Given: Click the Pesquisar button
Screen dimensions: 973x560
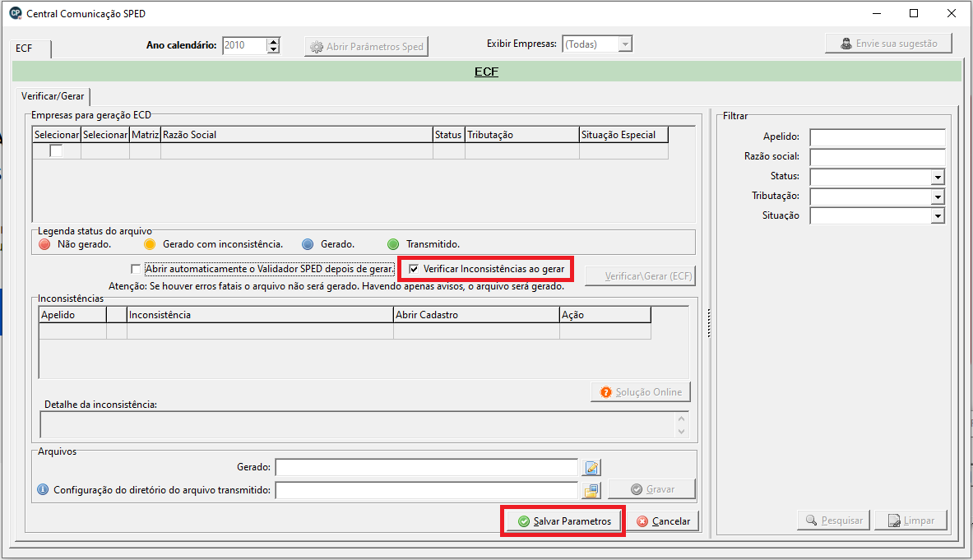Looking at the screenshot, I should (x=833, y=521).
